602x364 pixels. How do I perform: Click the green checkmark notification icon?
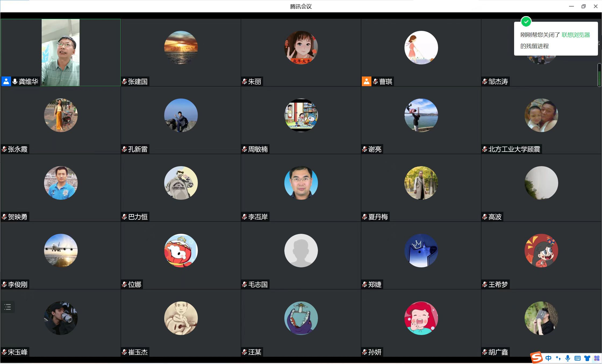pyautogui.click(x=526, y=22)
